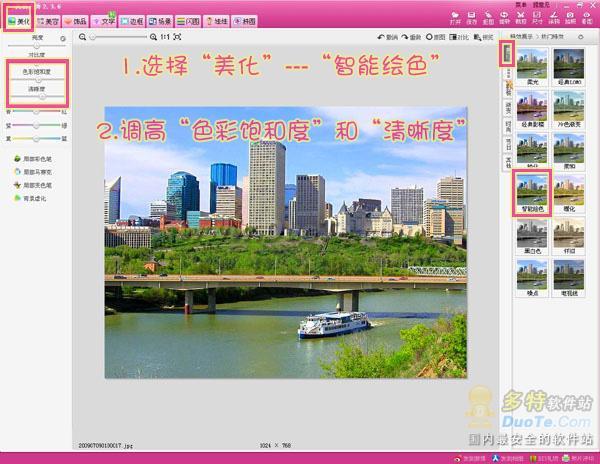This screenshot has height=464, width=600.
Task: Select the 裁剪 (Crop) scissors icon
Action: pos(521,18)
